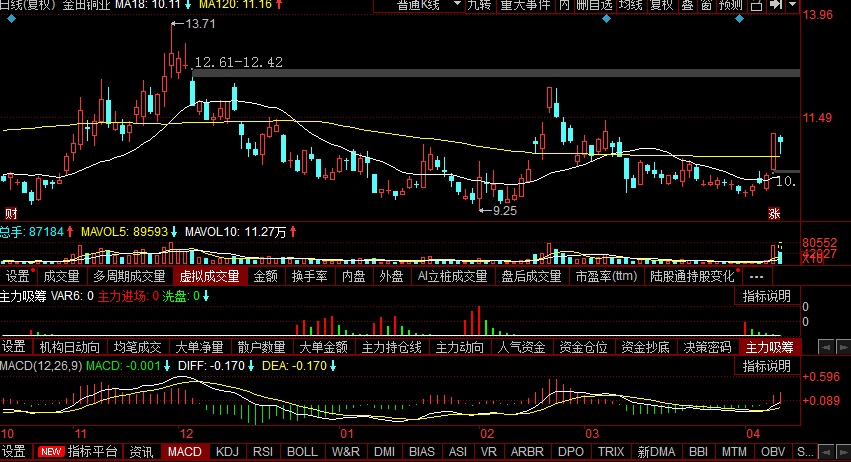The image size is (851, 462).
Task: Switch to the 机构日动向 indicator
Action: click(69, 347)
